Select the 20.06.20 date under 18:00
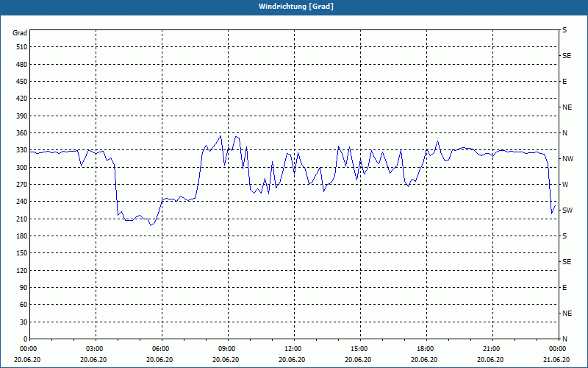The height and width of the screenshot is (368, 588). click(x=424, y=359)
